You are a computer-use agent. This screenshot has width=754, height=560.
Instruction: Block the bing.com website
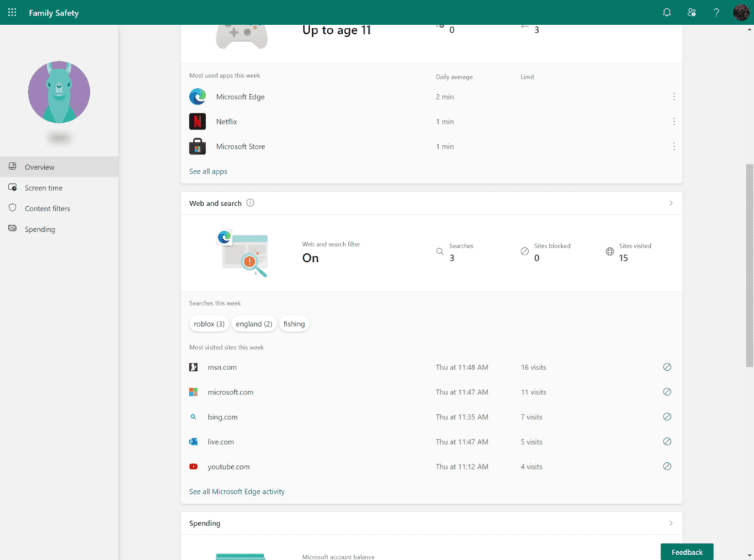pos(667,417)
